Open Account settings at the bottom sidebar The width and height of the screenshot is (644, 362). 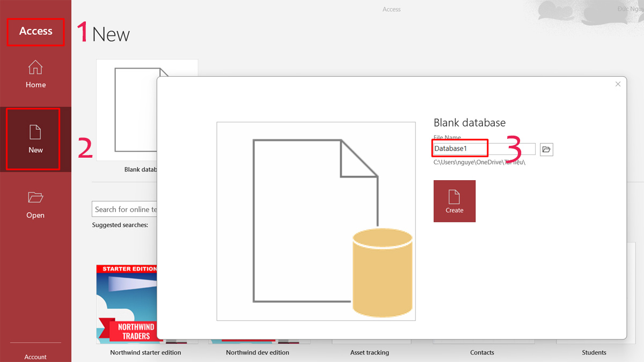[35, 356]
